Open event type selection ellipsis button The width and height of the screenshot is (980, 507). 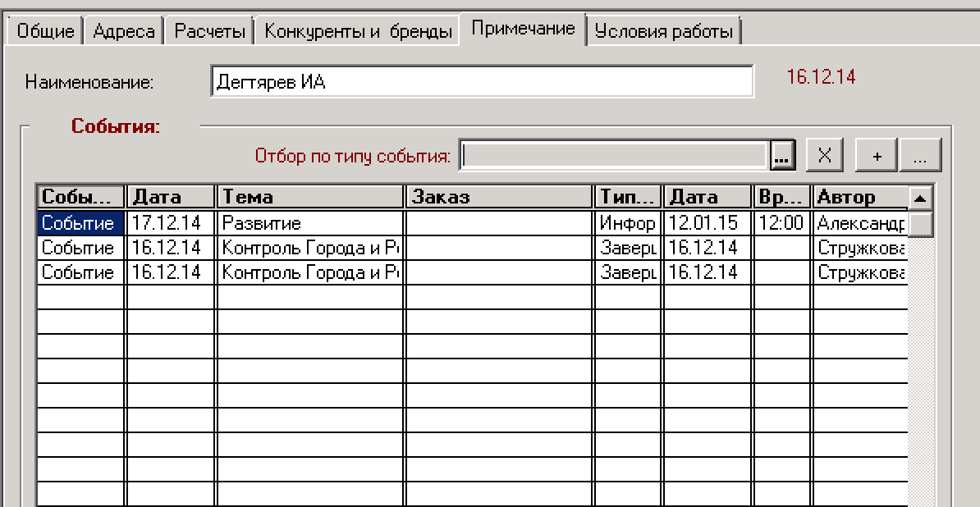pos(784,155)
